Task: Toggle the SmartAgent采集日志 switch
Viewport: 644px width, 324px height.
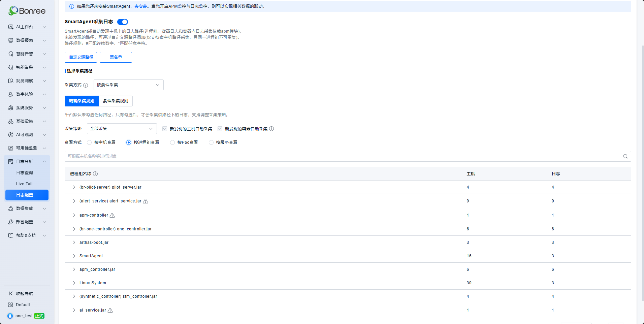Action: (x=123, y=22)
